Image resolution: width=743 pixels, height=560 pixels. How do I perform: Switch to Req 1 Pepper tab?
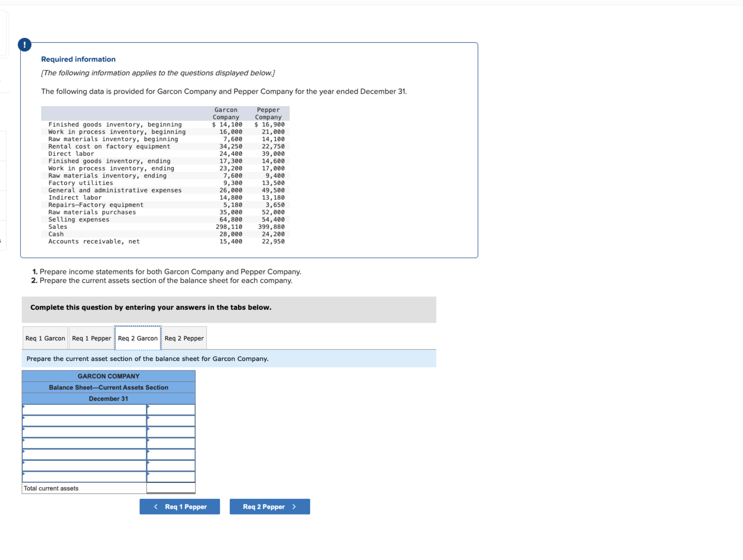click(91, 338)
